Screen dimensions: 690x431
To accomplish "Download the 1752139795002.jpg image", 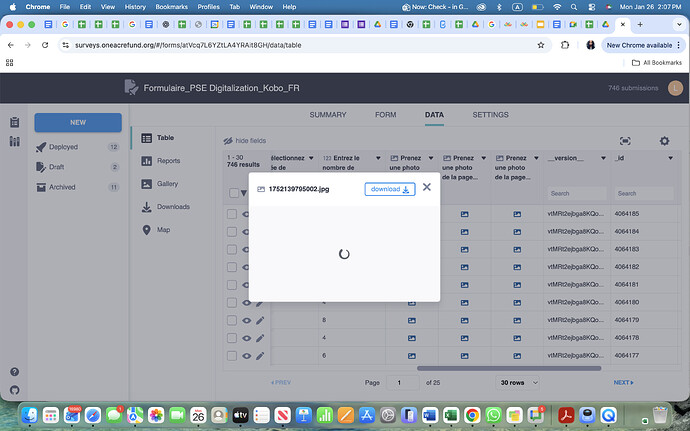I will pos(389,189).
